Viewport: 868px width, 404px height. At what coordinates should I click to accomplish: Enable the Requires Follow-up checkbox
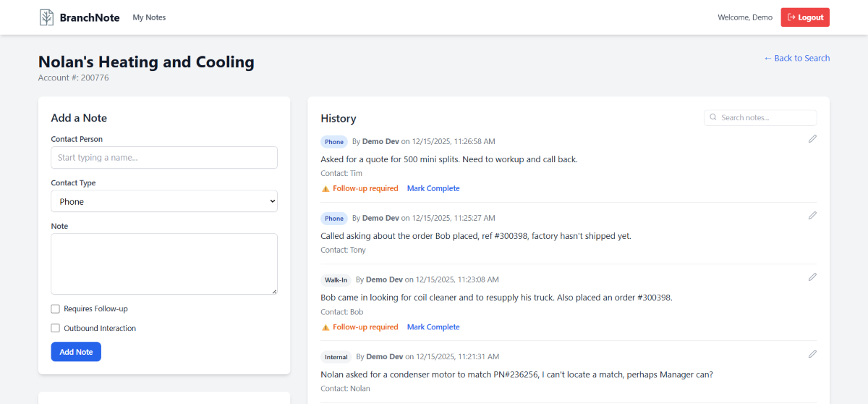(56, 309)
